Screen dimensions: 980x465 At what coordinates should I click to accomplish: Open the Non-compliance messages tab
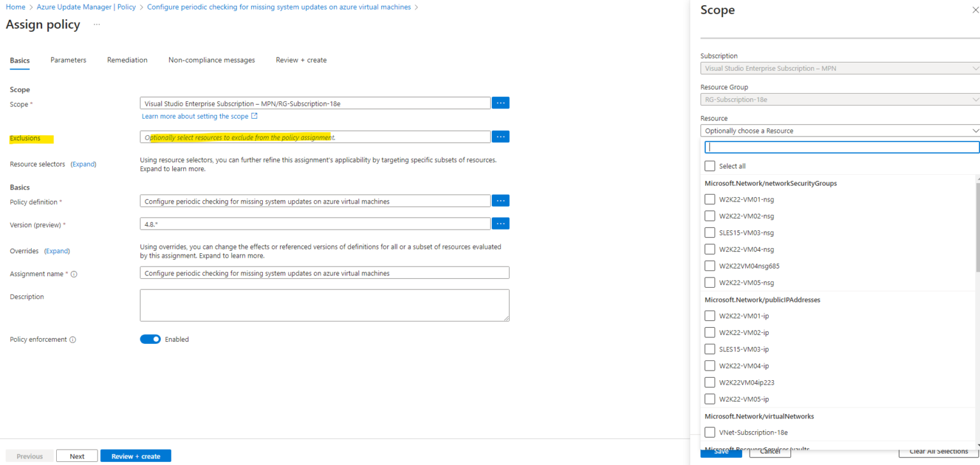[x=212, y=60]
